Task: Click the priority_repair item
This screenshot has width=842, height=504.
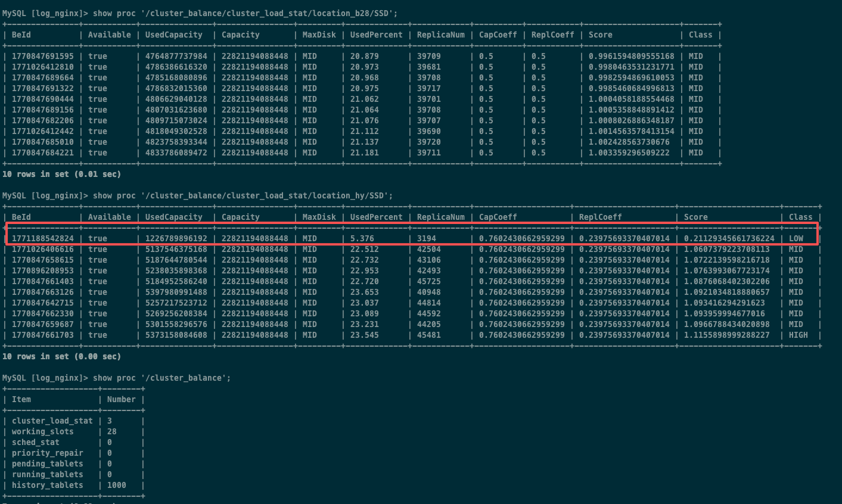Action: (x=48, y=453)
